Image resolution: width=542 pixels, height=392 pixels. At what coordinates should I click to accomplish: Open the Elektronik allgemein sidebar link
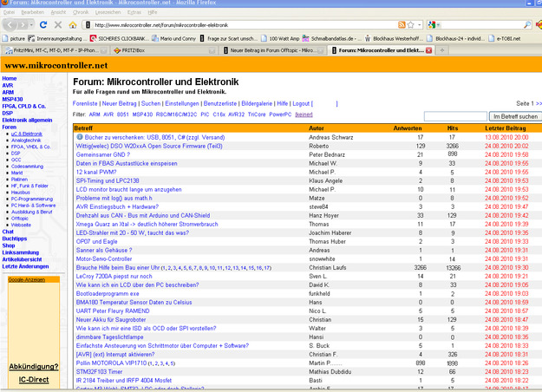(x=27, y=120)
